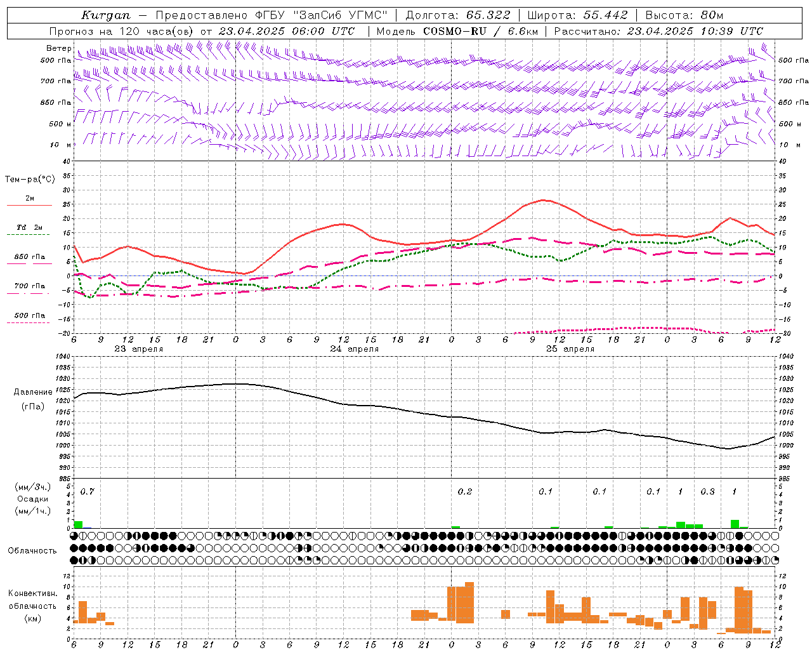Click the 0.7 precipitation amount value
This screenshot has width=812, height=650.
point(88,492)
